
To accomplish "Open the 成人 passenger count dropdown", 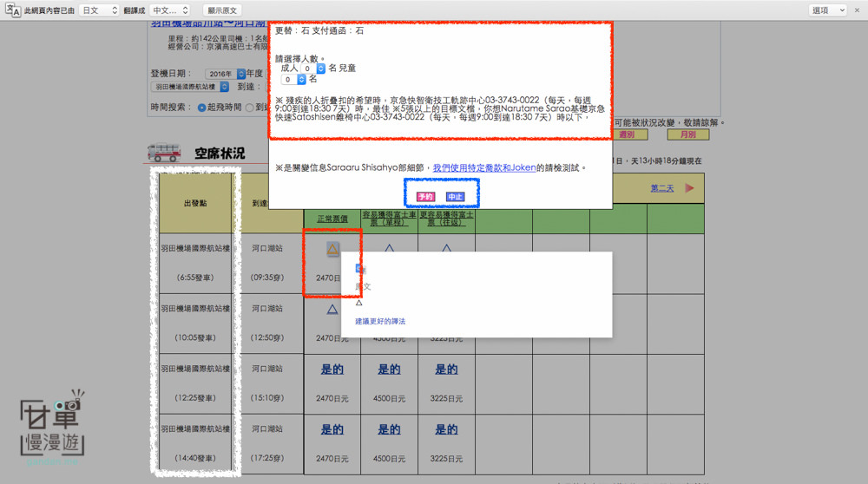I will (313, 68).
